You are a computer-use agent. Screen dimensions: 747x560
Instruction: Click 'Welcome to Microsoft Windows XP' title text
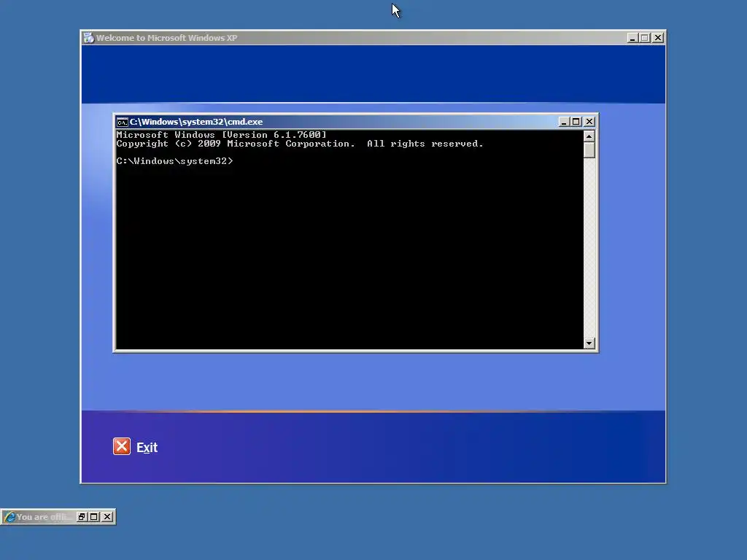[x=167, y=38]
